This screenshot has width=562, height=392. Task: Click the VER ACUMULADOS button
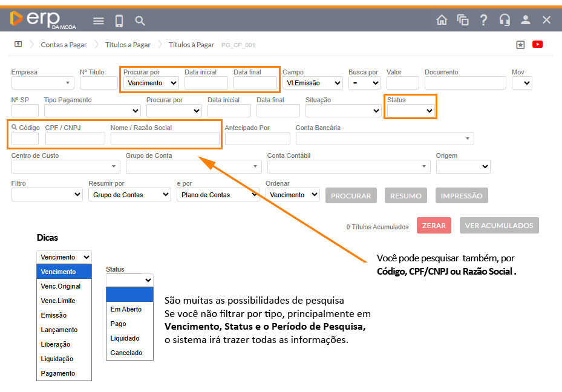coord(498,225)
